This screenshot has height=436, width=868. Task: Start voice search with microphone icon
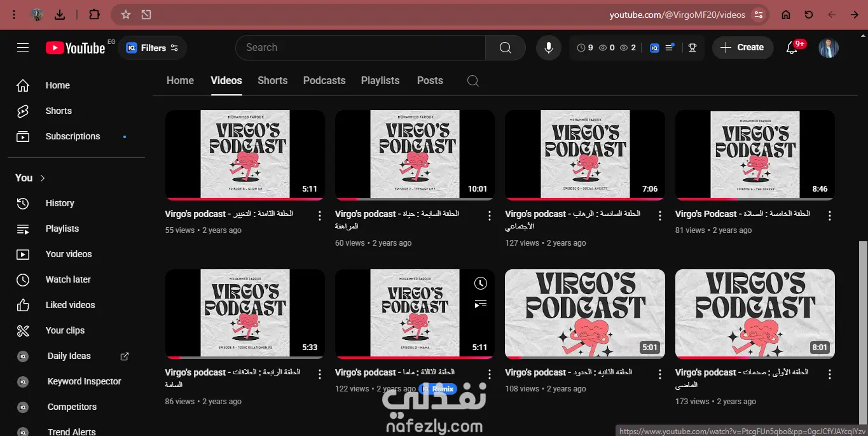(x=548, y=48)
